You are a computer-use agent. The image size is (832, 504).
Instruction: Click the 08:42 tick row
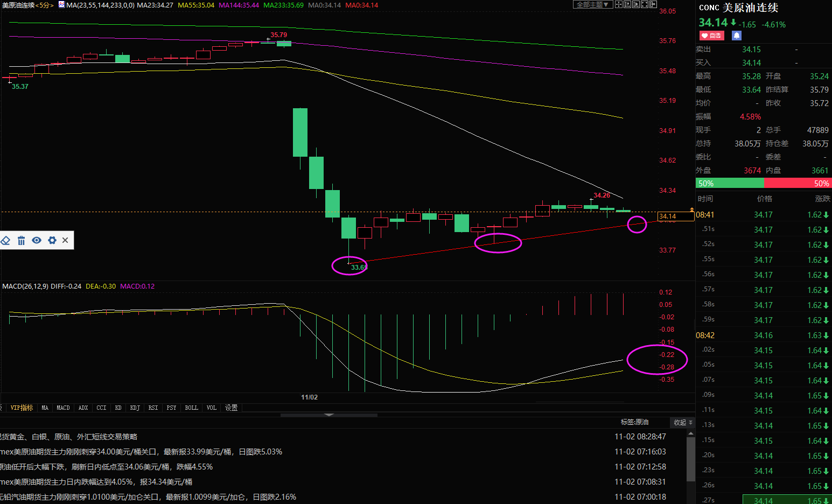(764, 335)
